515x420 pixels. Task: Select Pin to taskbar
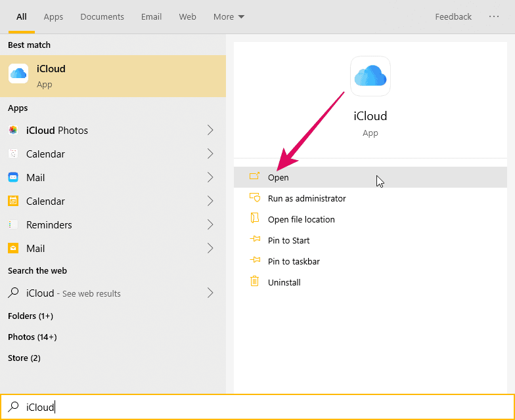[370, 261]
